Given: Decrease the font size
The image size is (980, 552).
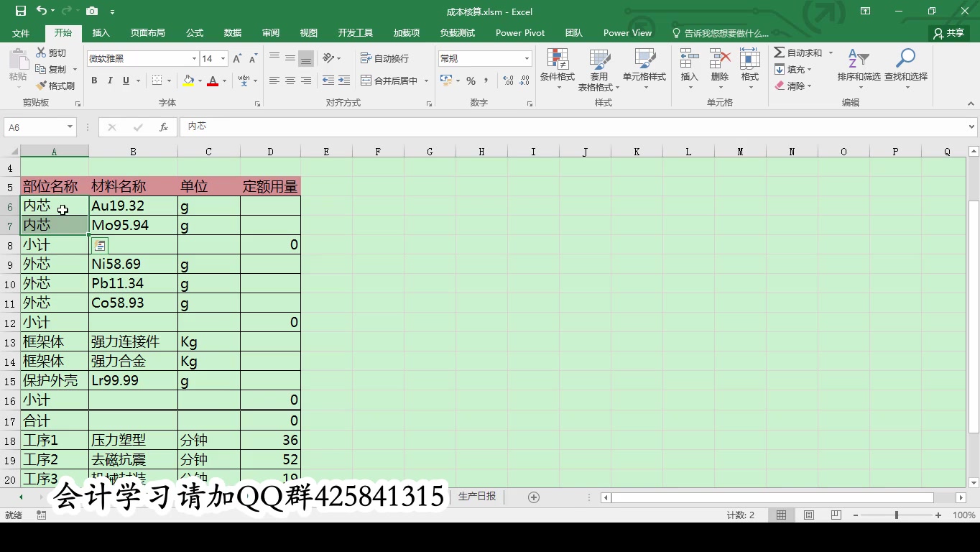Looking at the screenshot, I should (x=254, y=59).
